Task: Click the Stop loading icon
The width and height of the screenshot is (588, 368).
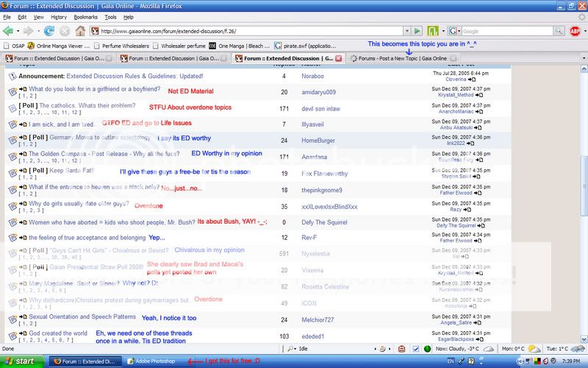Action: coord(65,31)
